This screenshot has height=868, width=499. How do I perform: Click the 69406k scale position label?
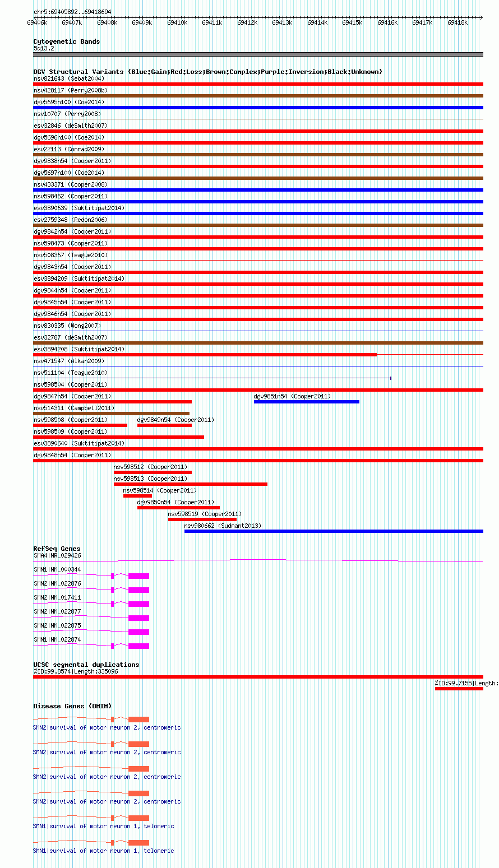(x=37, y=22)
